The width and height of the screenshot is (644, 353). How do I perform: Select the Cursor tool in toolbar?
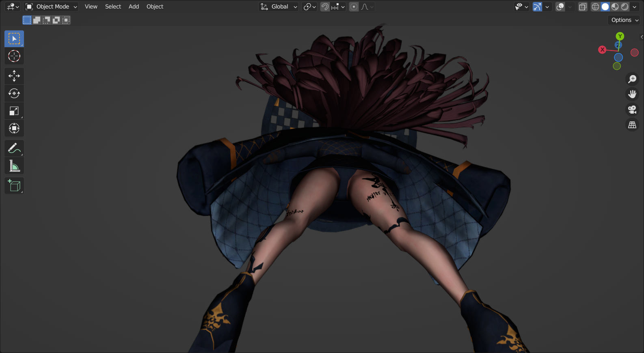point(14,56)
